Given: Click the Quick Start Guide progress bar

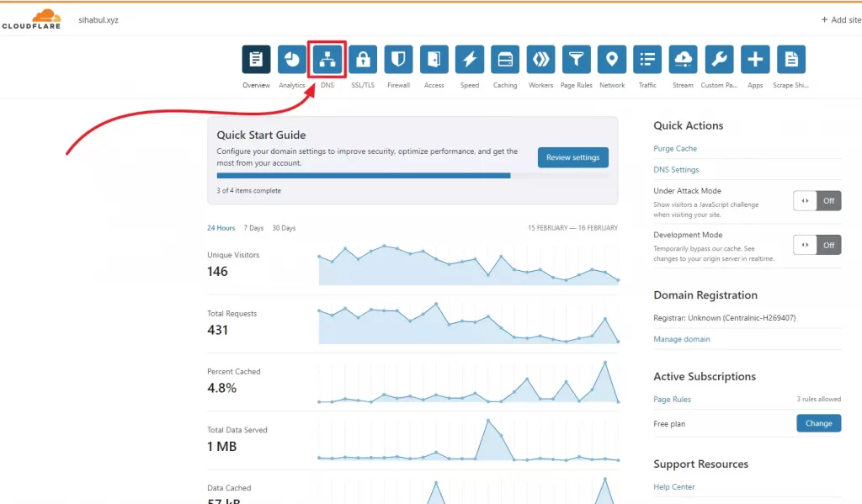Looking at the screenshot, I should 412,176.
